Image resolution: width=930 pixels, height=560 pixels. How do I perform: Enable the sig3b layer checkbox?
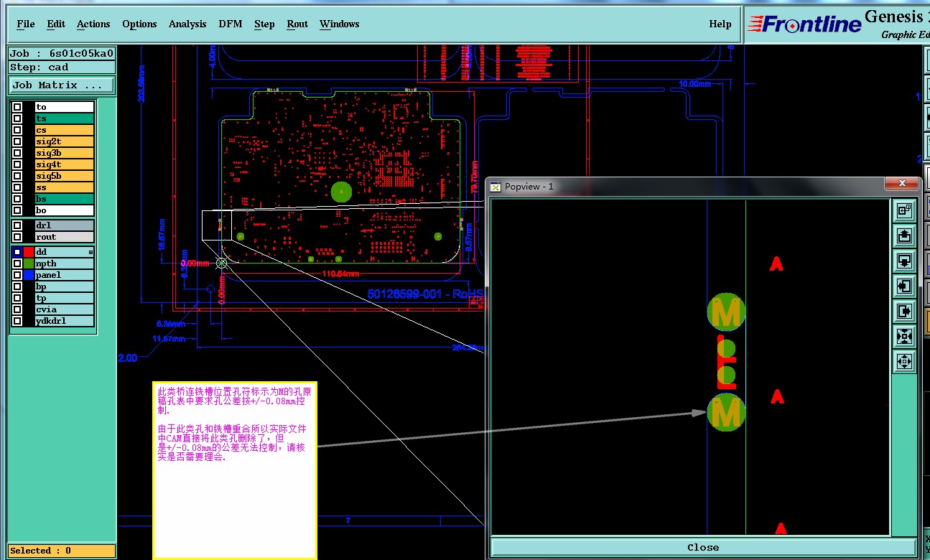click(17, 153)
